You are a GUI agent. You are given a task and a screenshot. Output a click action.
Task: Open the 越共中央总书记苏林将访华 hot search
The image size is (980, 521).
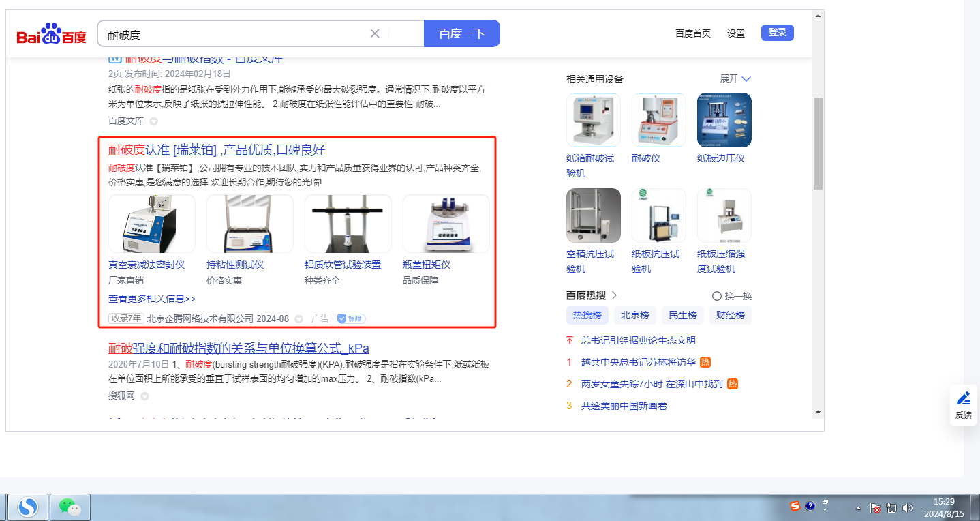639,362
